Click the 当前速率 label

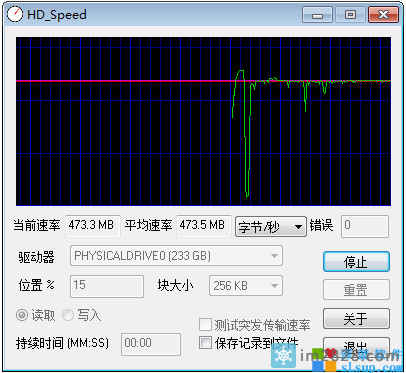(x=37, y=226)
